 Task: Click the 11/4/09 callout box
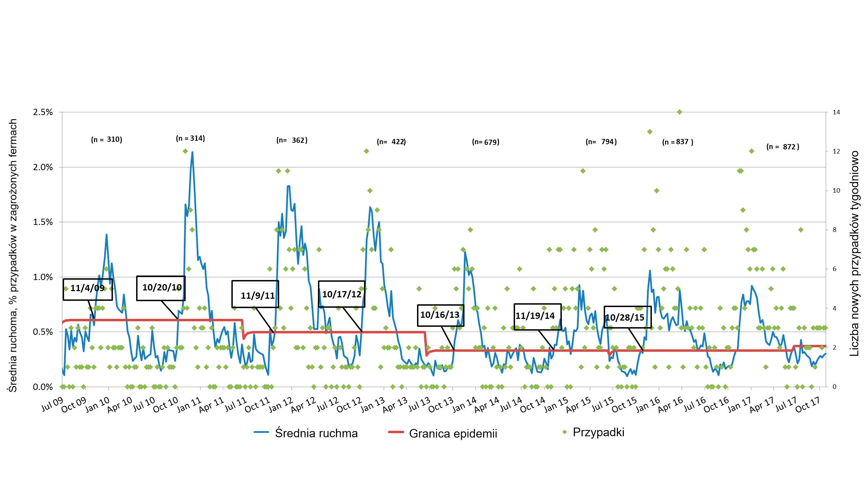[87, 289]
